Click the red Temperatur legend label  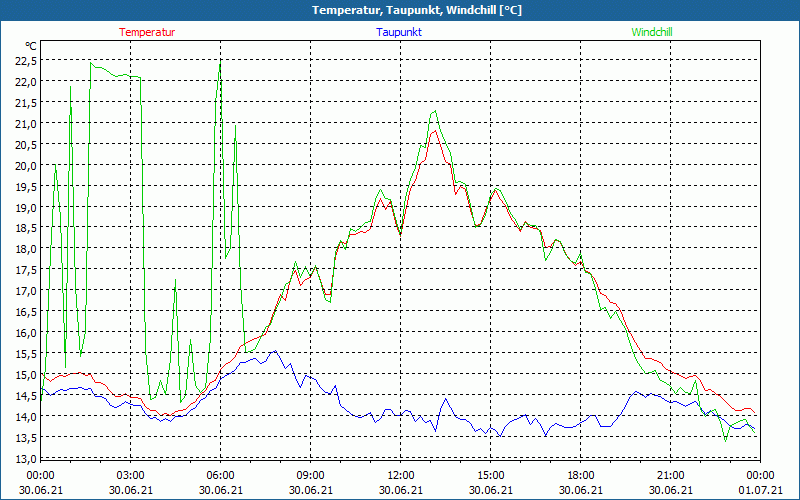(147, 32)
